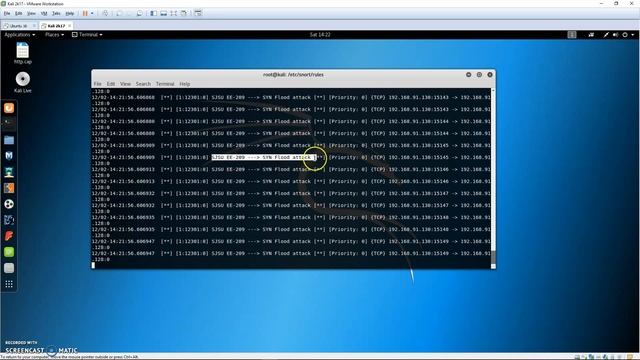Click the terminal vertical scrollbar thumb
The height and width of the screenshot is (360, 640).
(x=493, y=257)
